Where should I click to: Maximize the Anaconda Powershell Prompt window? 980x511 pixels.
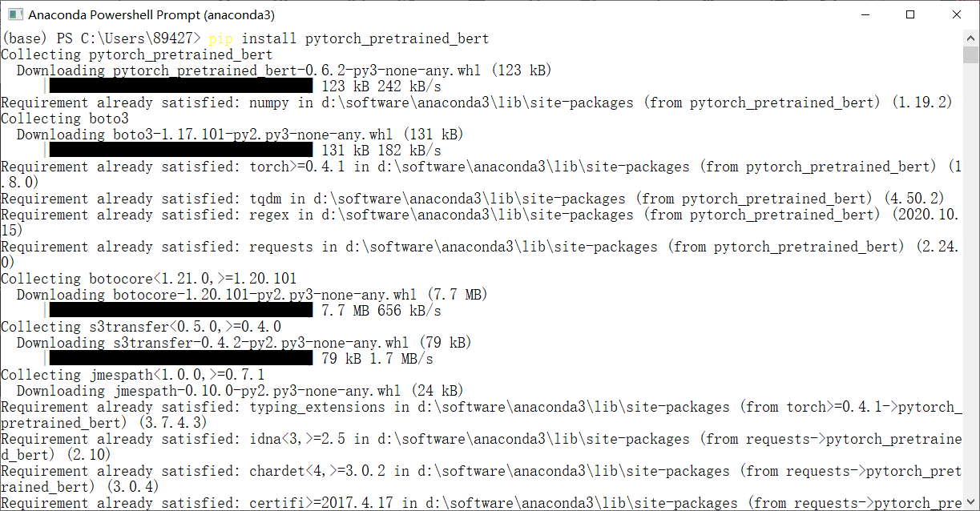[910, 14]
